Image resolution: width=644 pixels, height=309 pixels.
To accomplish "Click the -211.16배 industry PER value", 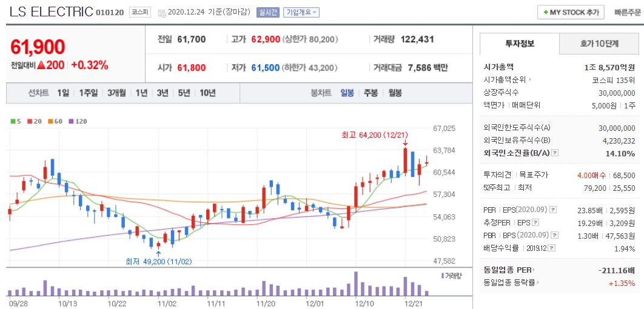I will pos(617,270).
